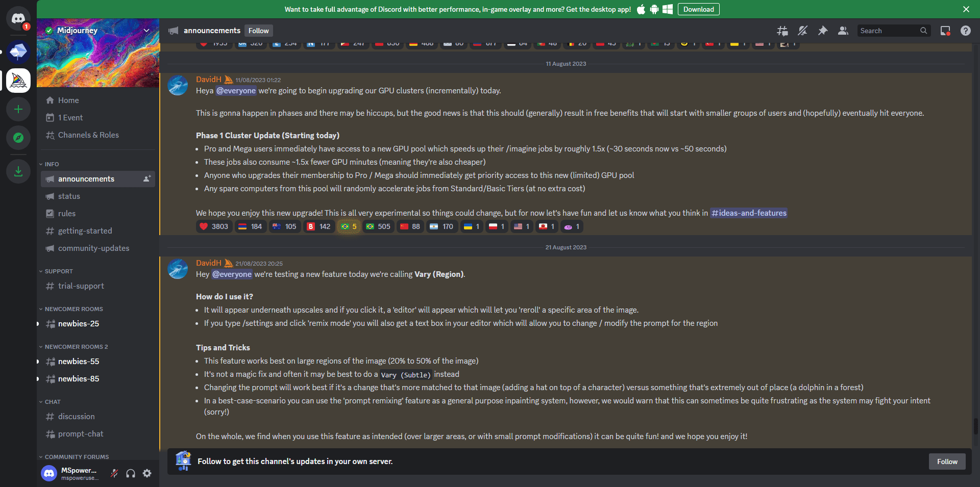Click DavidH avatar on 21 August message
Screen dimensions: 980x487
click(178, 269)
